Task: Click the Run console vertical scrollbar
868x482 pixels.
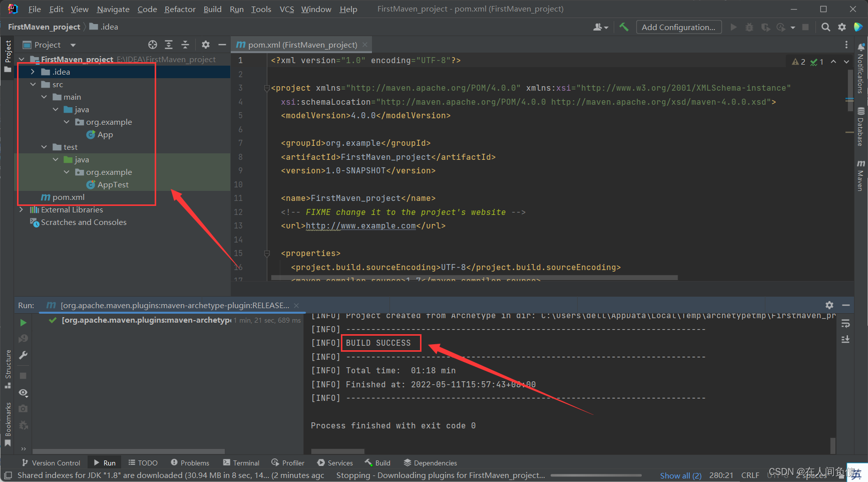Action: [x=833, y=445]
